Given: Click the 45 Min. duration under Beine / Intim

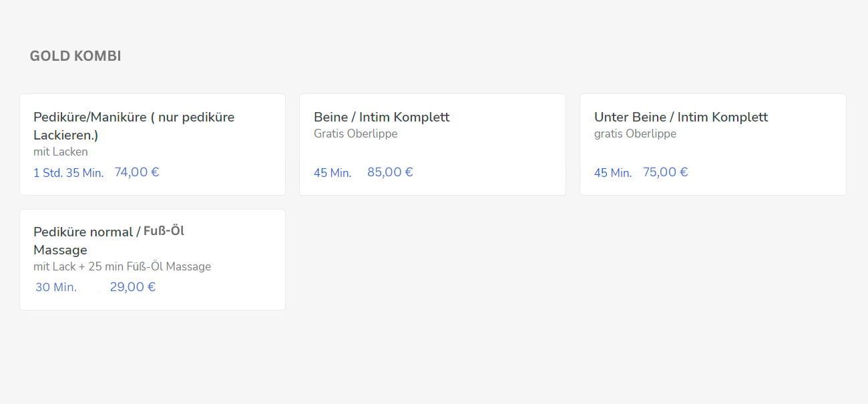Looking at the screenshot, I should pyautogui.click(x=333, y=173).
